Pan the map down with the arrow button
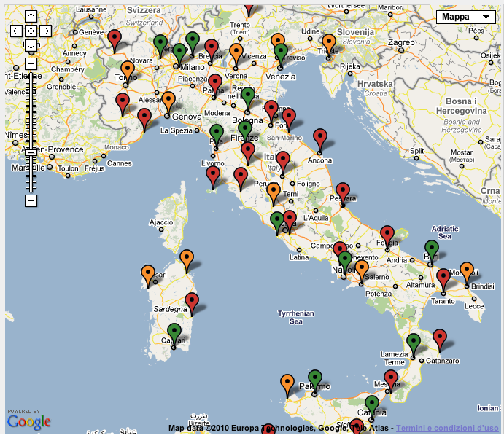Viewport: 504px width, 438px height. (31, 45)
